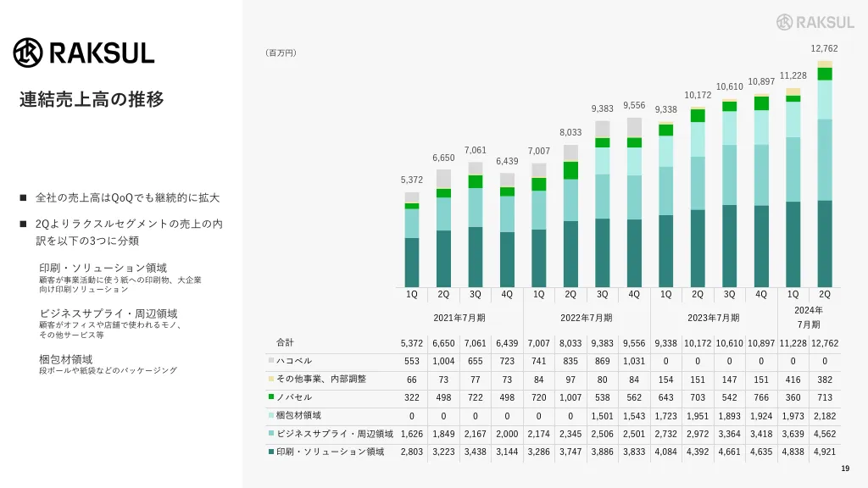Click the description 段ボールや紙袋などのパッケージング

(x=108, y=371)
